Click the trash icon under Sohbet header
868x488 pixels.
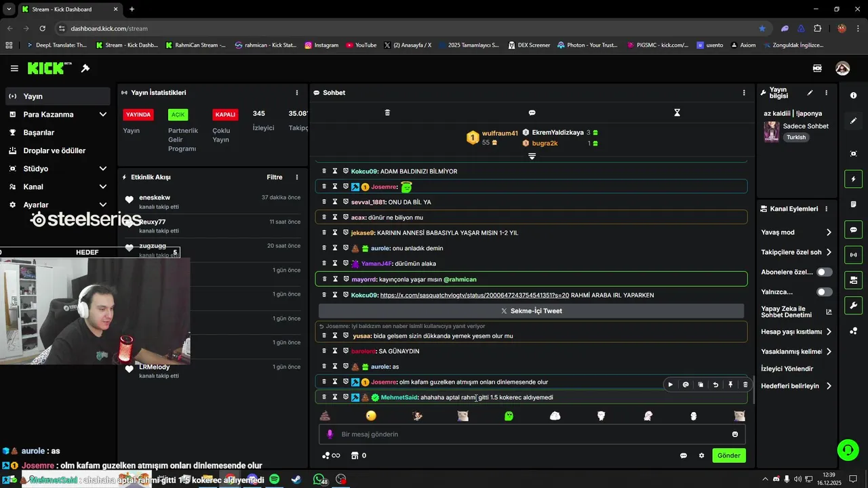coord(387,113)
